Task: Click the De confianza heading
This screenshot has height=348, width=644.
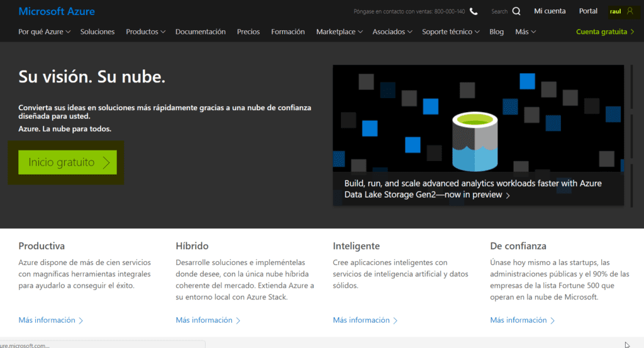Action: 518,245
